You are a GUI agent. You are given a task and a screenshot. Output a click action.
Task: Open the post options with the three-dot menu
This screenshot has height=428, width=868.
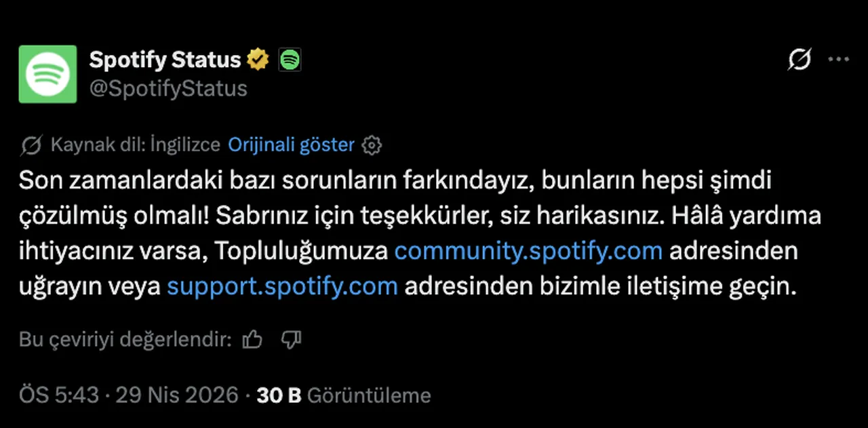pyautogui.click(x=839, y=60)
